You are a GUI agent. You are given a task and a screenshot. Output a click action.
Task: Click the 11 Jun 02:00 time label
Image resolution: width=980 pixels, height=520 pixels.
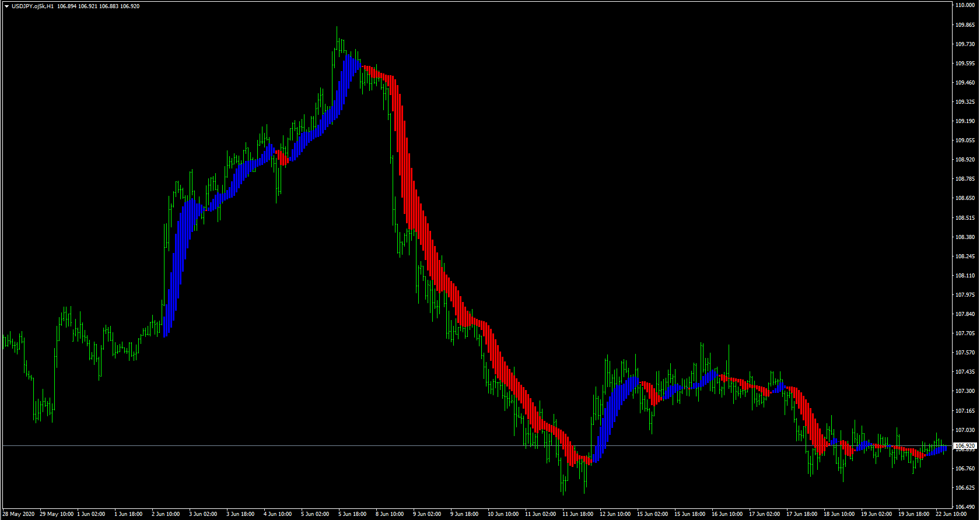pos(540,514)
